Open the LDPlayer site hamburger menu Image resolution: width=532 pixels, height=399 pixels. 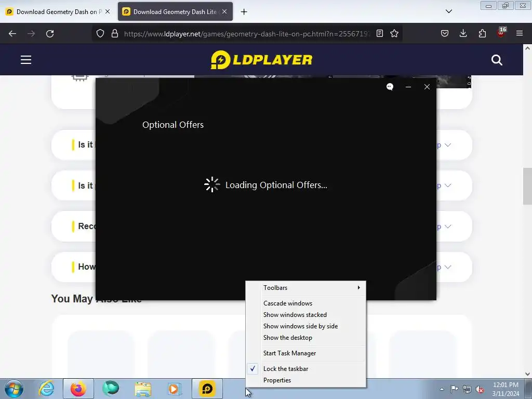pyautogui.click(x=26, y=60)
